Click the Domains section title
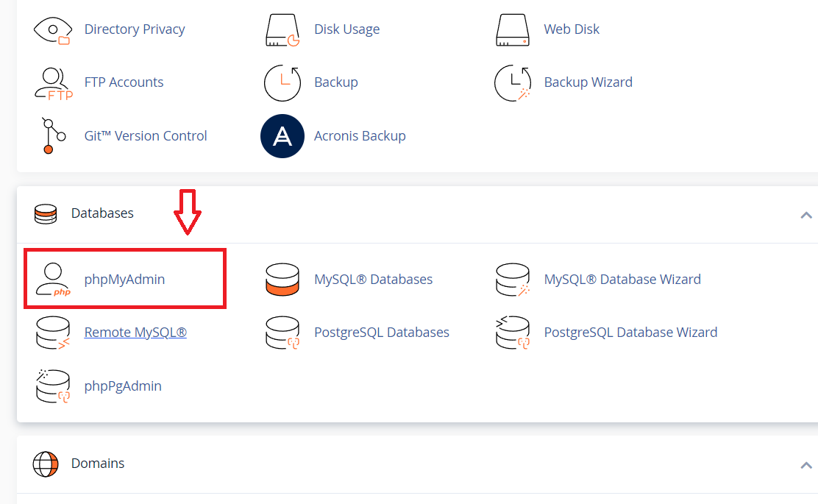This screenshot has height=504, width=818. pyautogui.click(x=98, y=464)
